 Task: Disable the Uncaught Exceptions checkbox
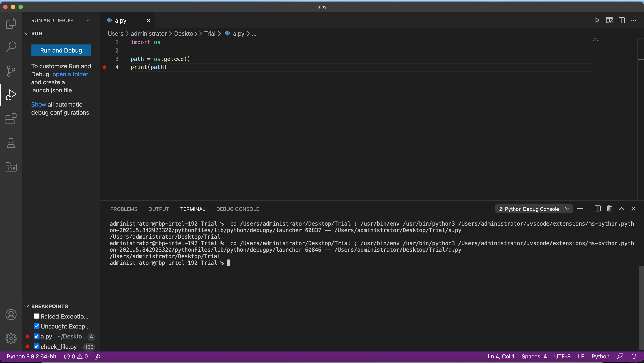(36, 326)
